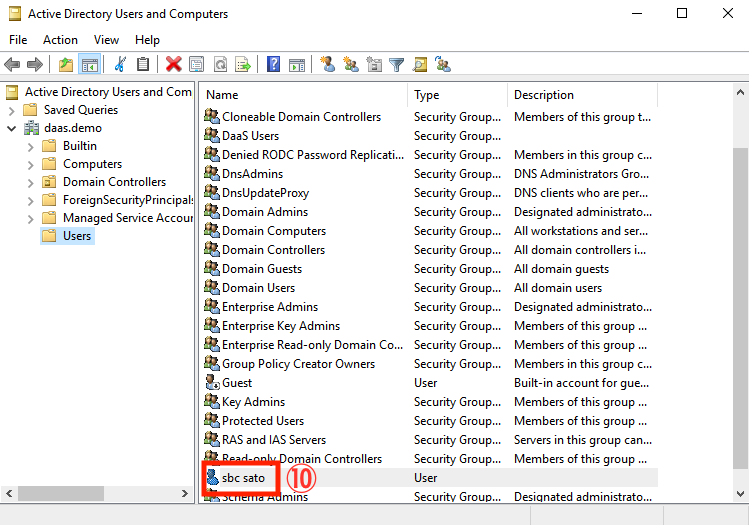The width and height of the screenshot is (749, 525).
Task: Click the Refresh toolbar icon
Action: pos(220,64)
